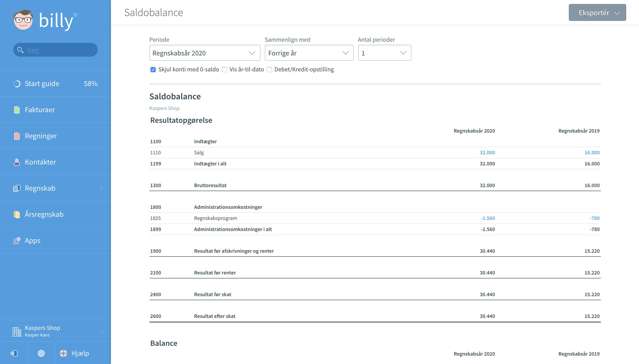Click the Administrationsomkostninger i alt label
The height and width of the screenshot is (364, 639).
pyautogui.click(x=233, y=229)
